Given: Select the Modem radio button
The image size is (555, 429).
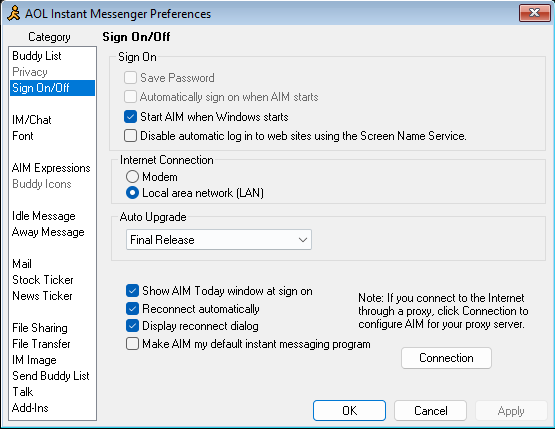Looking at the screenshot, I should tap(132, 177).
